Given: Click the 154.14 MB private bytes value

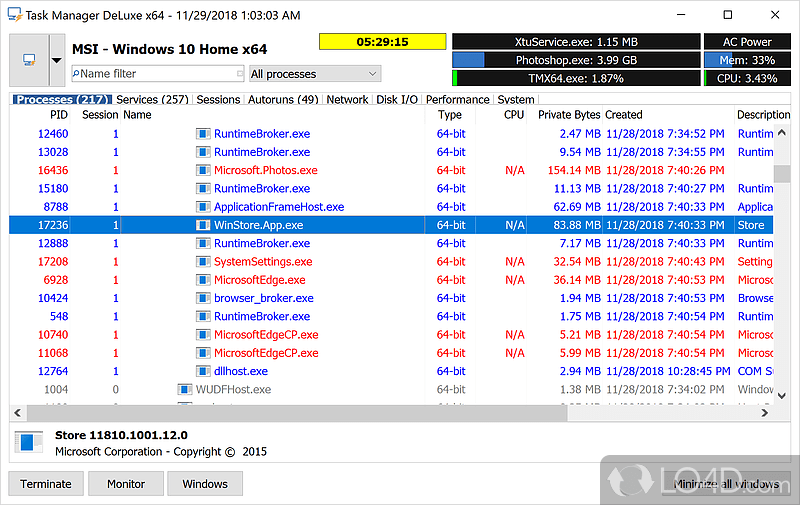Looking at the screenshot, I should (574, 170).
